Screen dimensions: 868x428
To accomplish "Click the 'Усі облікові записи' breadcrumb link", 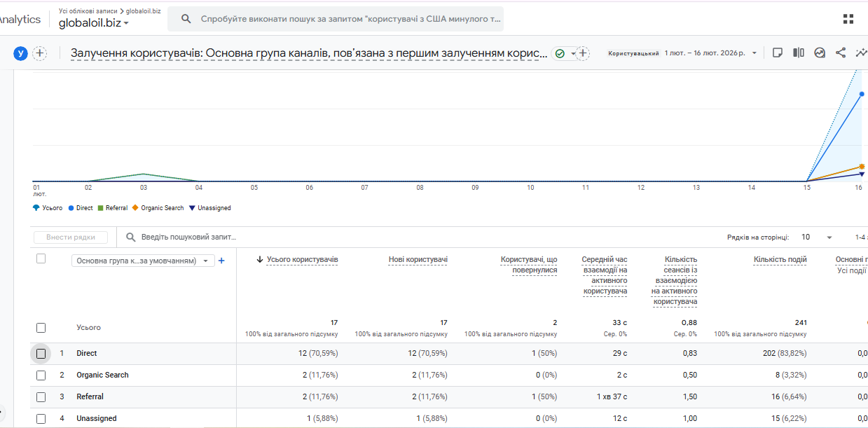I will tap(88, 11).
